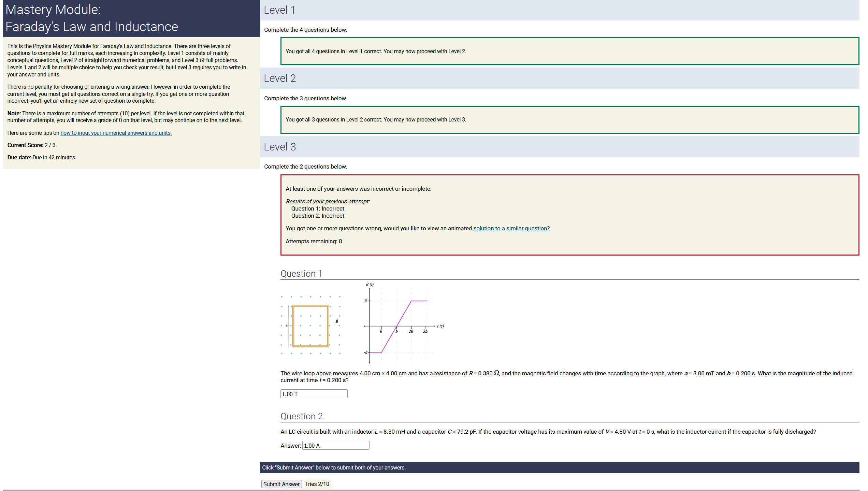Click the B(t) versus time graph
The height and width of the screenshot is (491, 868).
pos(403,324)
